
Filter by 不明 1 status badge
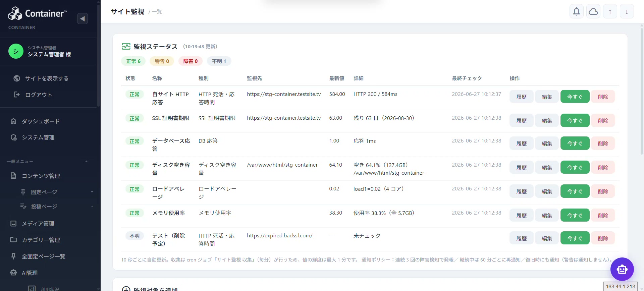[219, 61]
